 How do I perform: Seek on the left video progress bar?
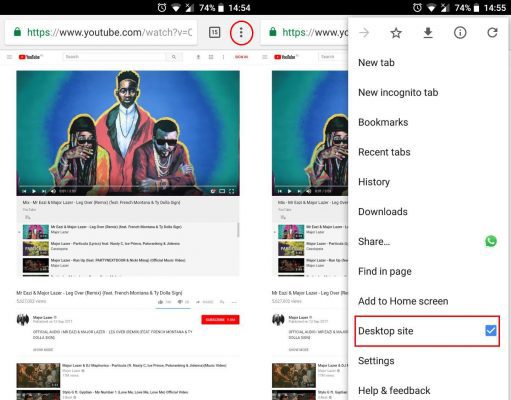coord(128,186)
